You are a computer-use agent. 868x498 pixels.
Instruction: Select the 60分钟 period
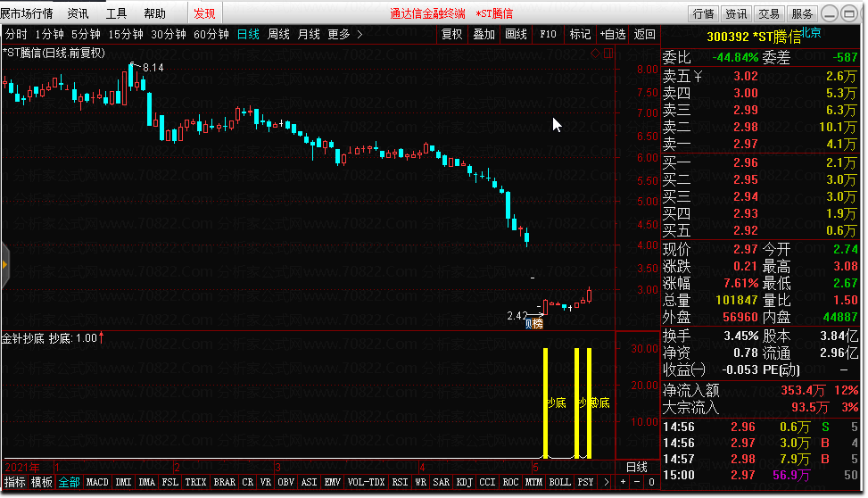click(211, 34)
